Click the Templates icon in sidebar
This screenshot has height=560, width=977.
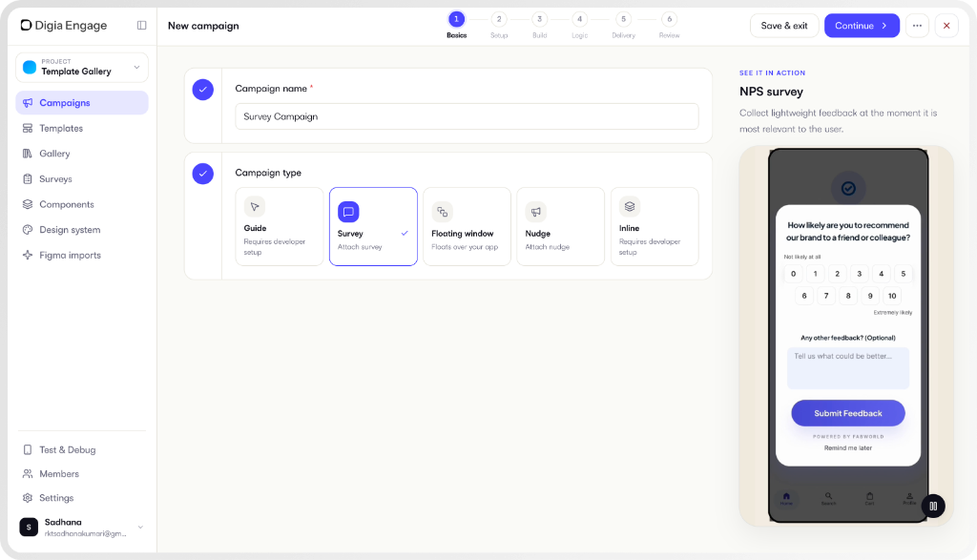pyautogui.click(x=28, y=129)
